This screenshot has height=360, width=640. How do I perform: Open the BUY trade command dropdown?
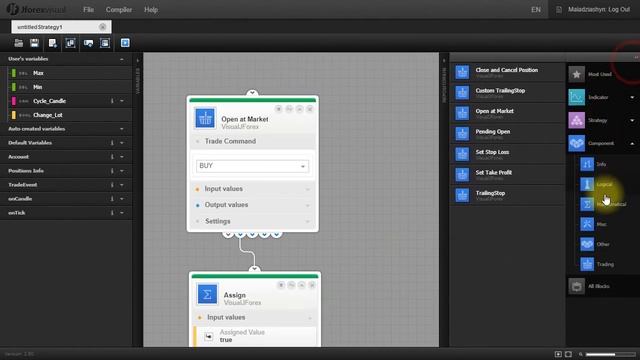(x=252, y=166)
